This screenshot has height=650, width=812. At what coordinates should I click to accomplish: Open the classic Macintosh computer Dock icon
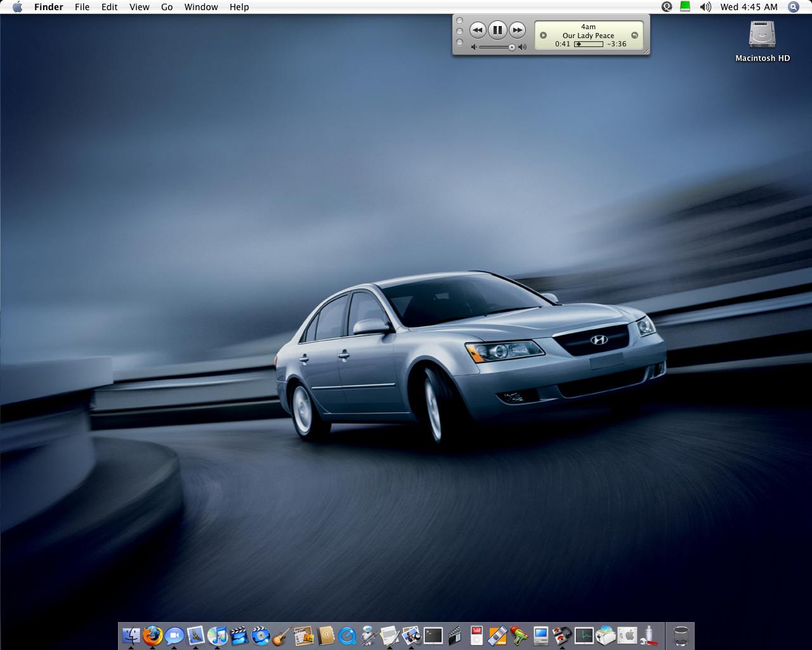(x=541, y=635)
